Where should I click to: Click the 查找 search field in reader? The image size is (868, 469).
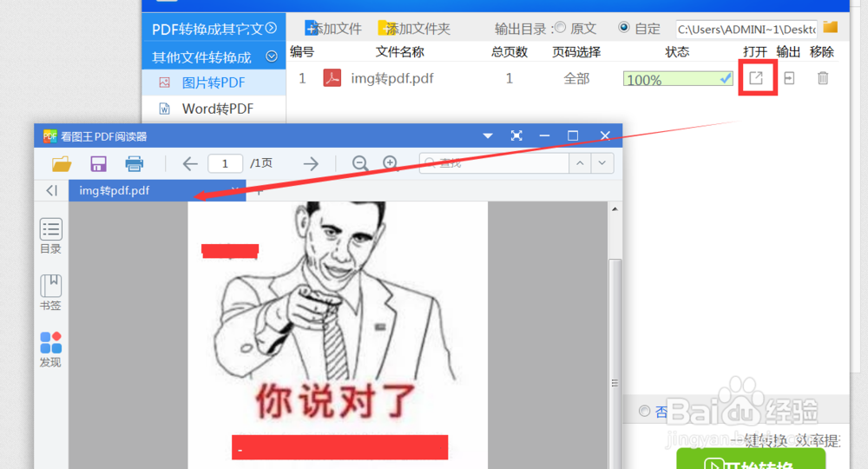point(494,163)
